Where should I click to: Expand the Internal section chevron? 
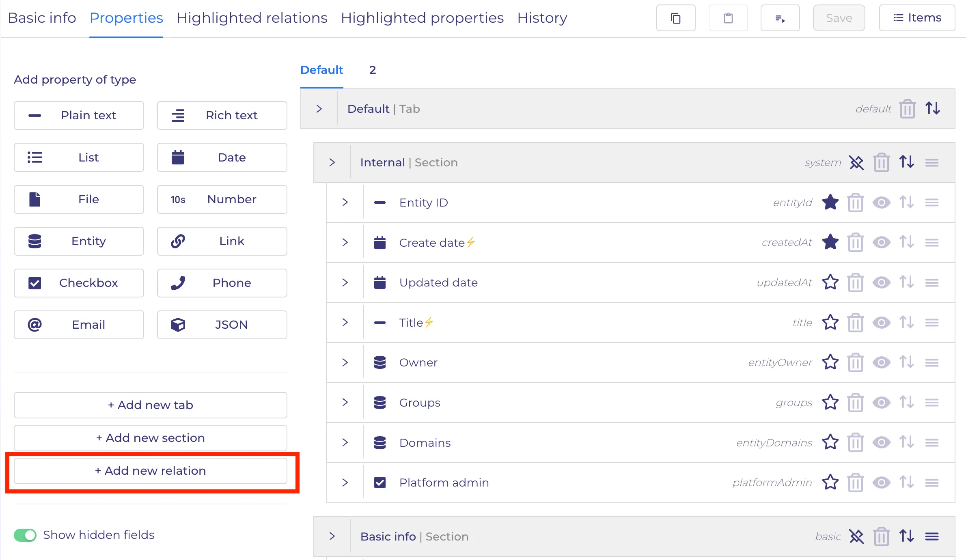(332, 162)
